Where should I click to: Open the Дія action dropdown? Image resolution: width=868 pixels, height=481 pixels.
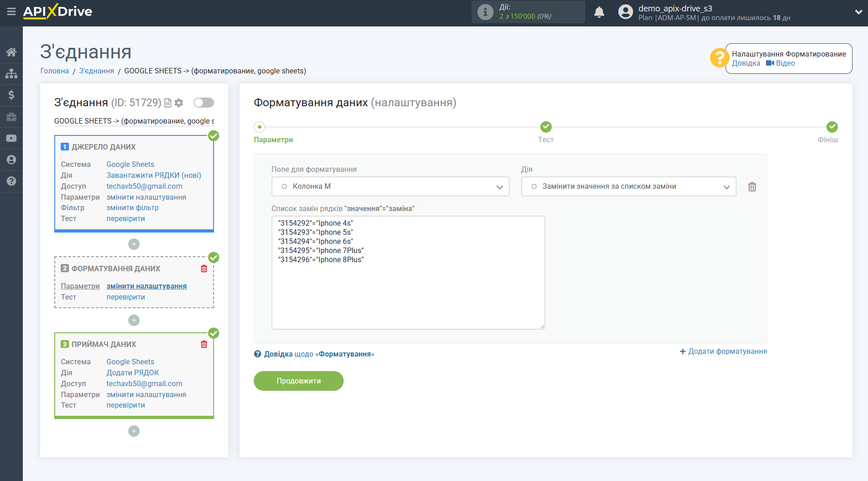coord(628,186)
